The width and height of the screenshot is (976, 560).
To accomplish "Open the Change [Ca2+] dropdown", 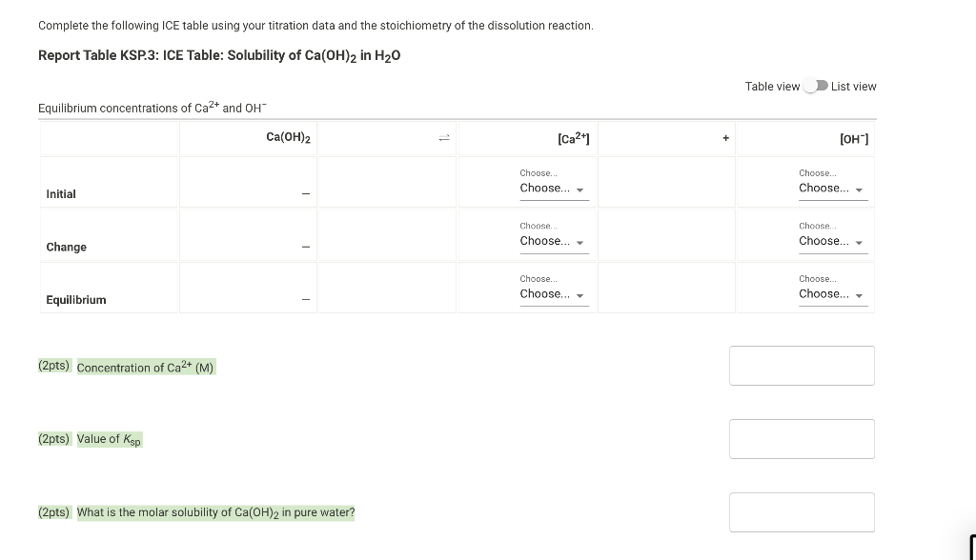I will coord(554,241).
